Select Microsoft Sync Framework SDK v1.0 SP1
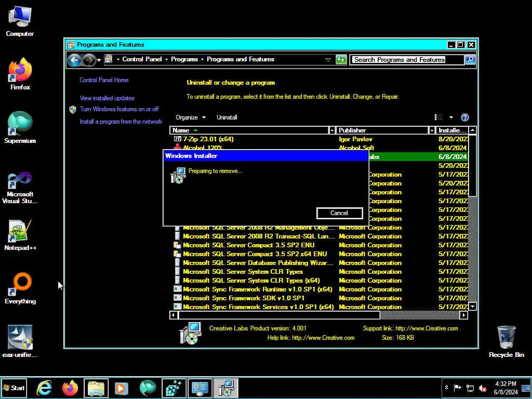 [x=319, y=298]
